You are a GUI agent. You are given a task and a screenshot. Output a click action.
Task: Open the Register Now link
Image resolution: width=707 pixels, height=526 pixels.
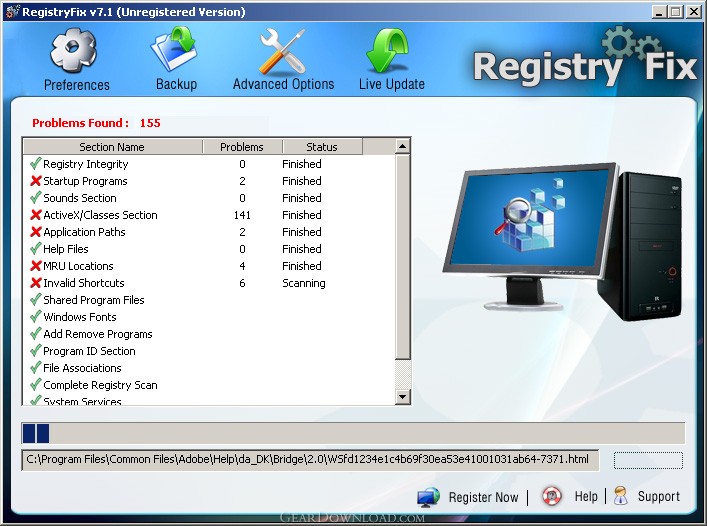[x=483, y=497]
